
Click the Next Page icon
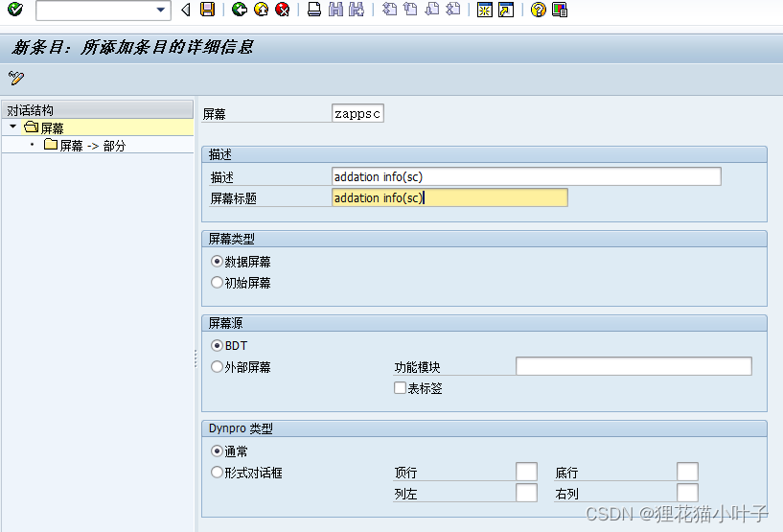[431, 9]
